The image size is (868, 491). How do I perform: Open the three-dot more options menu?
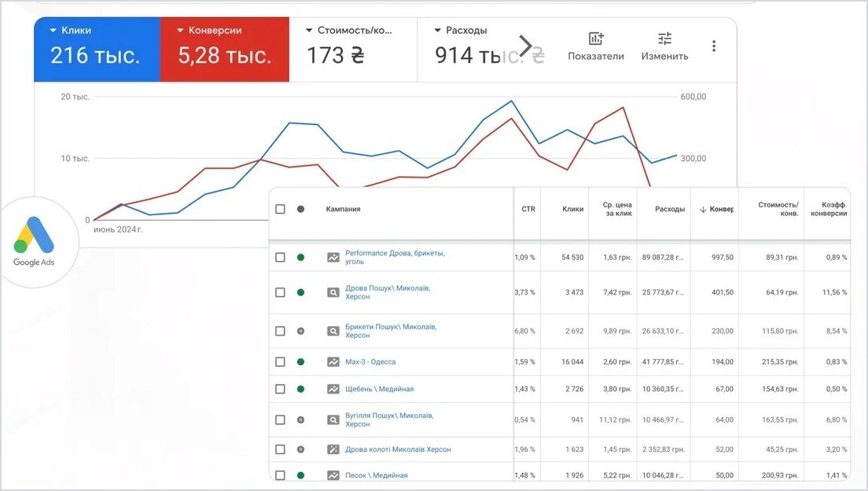(x=714, y=46)
